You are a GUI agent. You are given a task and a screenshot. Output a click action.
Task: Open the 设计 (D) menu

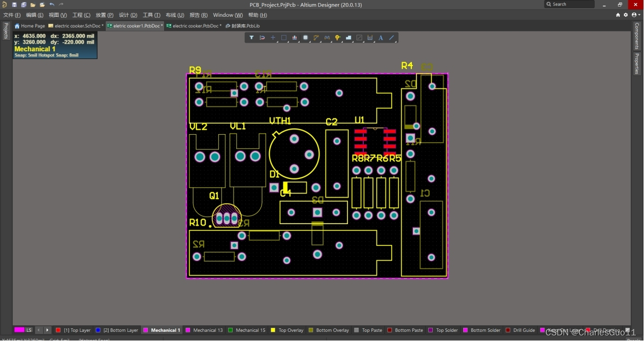pos(128,15)
